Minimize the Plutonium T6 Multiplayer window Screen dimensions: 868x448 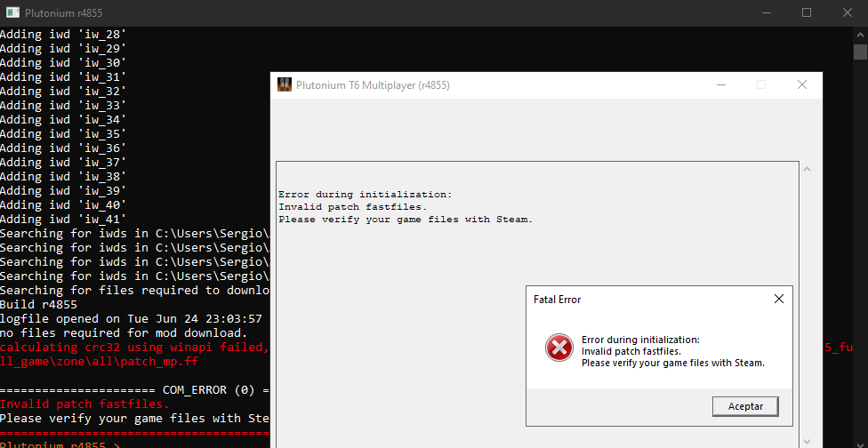[x=720, y=84]
